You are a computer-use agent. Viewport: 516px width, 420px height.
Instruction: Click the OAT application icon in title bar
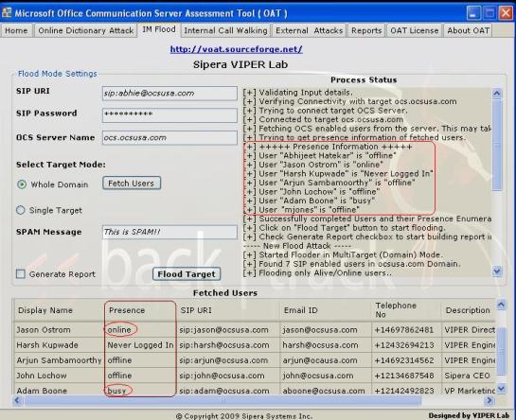pos(7,13)
